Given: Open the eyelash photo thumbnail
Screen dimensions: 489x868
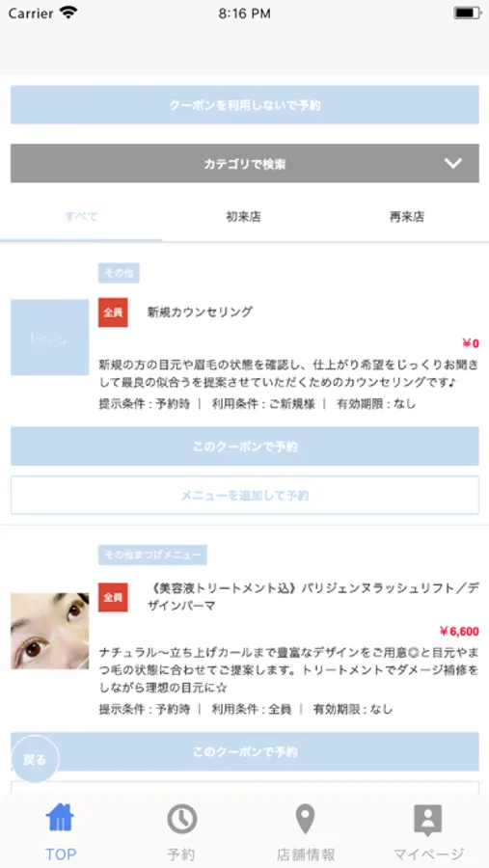Looking at the screenshot, I should click(x=50, y=631).
